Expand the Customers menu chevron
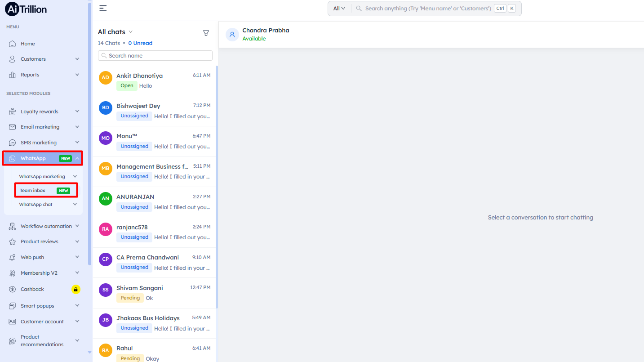644x362 pixels. 77,59
